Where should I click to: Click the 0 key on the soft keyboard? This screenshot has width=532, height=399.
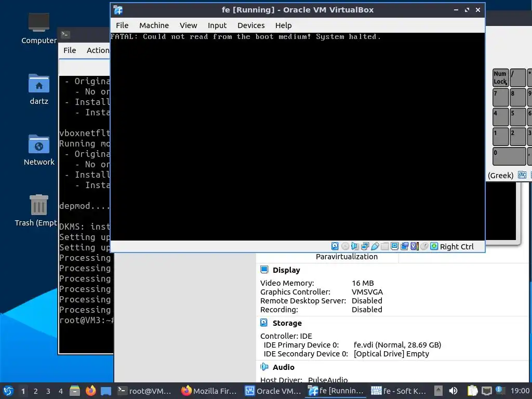(509, 156)
